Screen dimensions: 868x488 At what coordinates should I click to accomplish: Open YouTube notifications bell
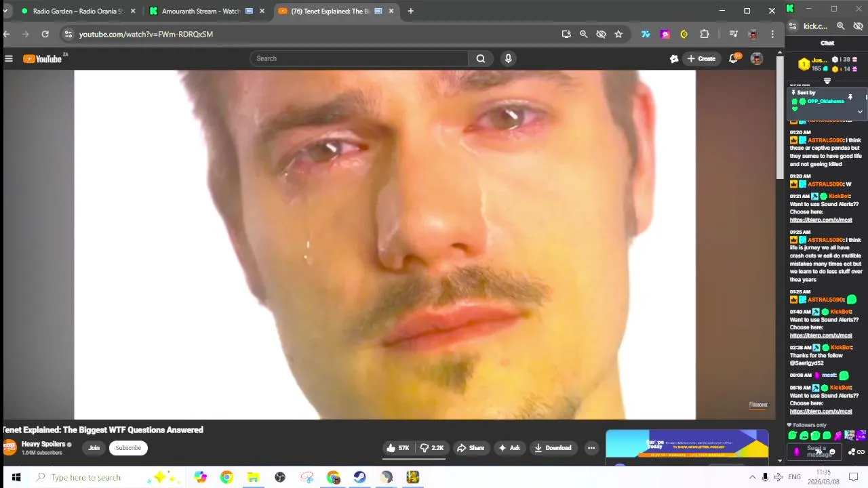733,59
